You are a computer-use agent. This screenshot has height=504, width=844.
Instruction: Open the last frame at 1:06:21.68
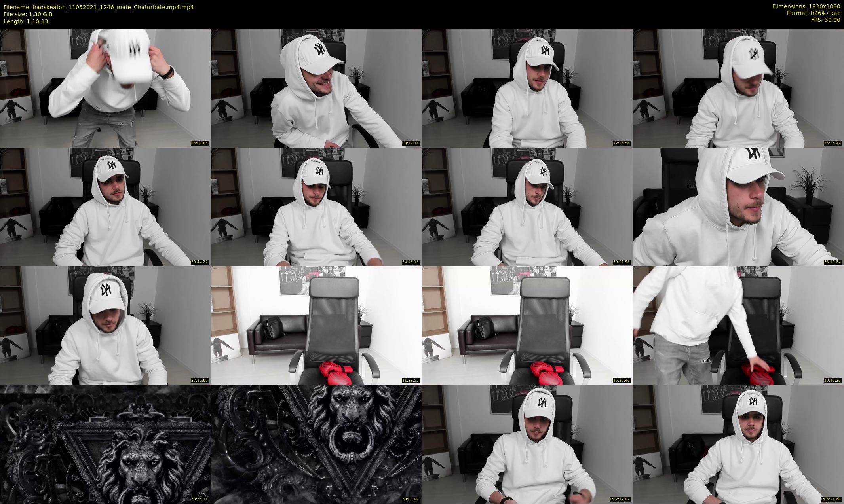738,444
